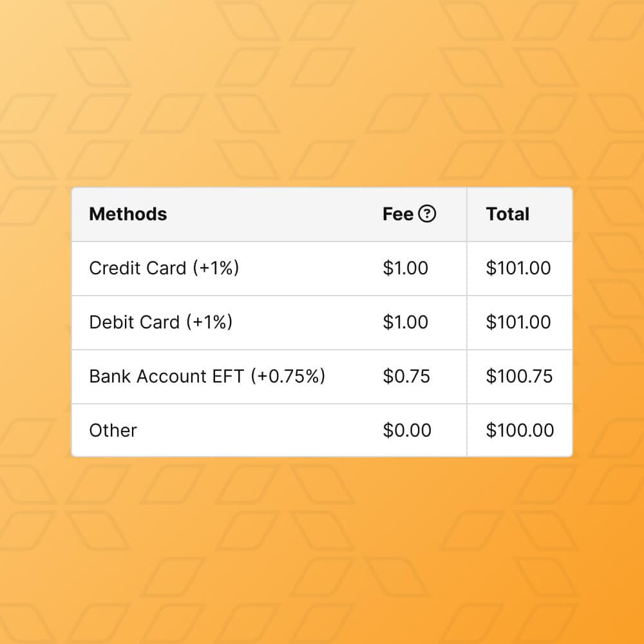Click the Bank Account EFT table row
The image size is (644, 644).
[322, 376]
